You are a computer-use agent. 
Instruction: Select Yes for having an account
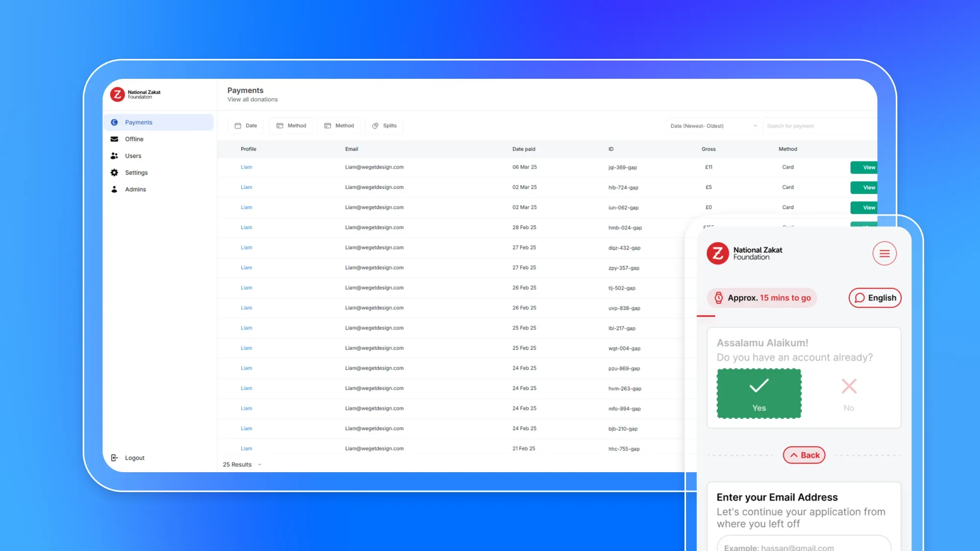click(759, 393)
